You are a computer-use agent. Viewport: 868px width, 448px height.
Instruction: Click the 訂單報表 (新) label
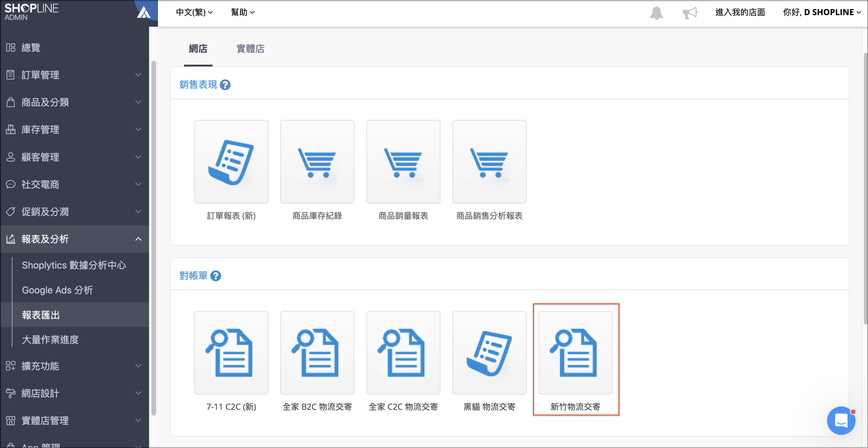pos(231,216)
